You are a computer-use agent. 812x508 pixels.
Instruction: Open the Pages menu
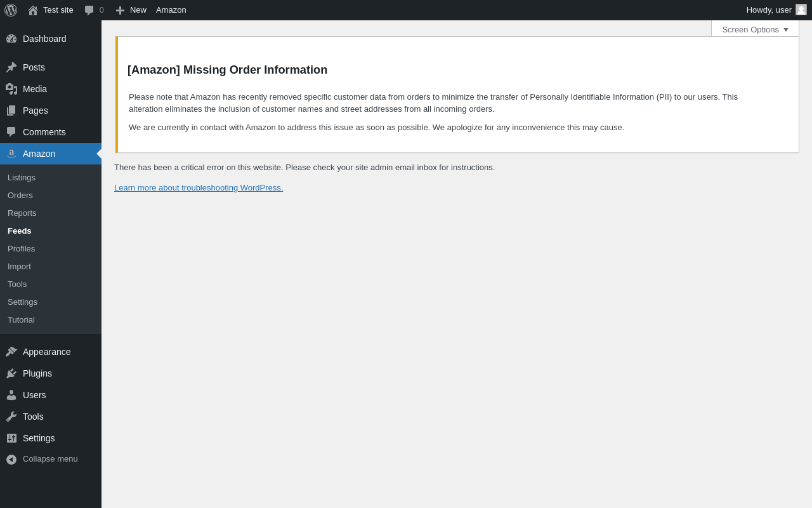(x=51, y=110)
